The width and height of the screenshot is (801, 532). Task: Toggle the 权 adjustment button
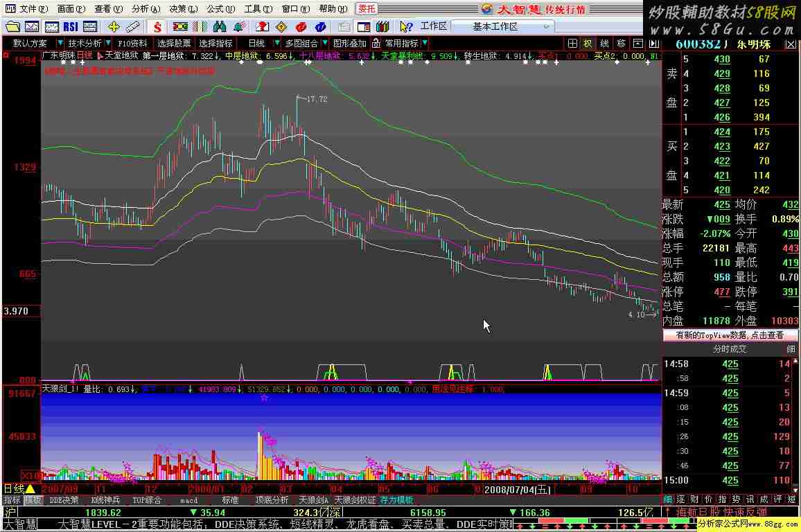(588, 43)
